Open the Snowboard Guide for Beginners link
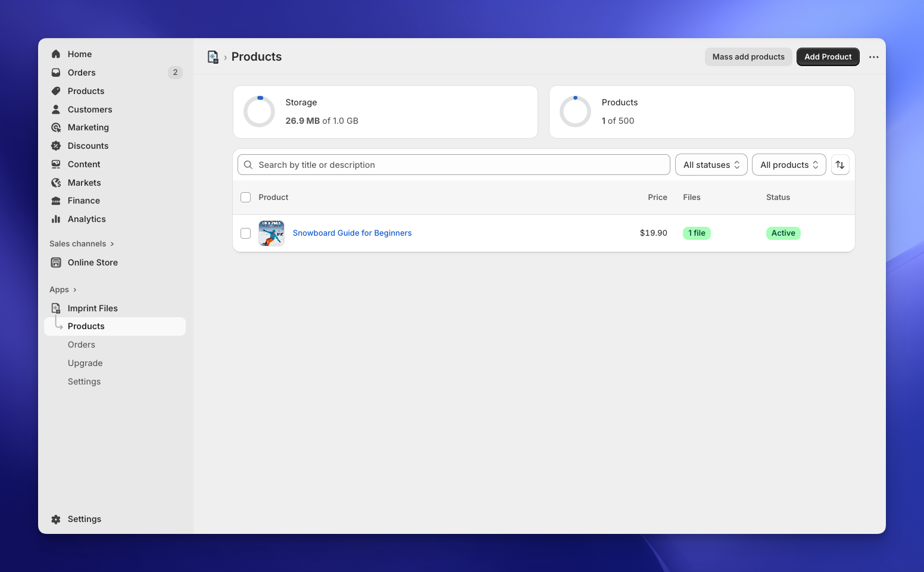The height and width of the screenshot is (572, 924). [352, 233]
